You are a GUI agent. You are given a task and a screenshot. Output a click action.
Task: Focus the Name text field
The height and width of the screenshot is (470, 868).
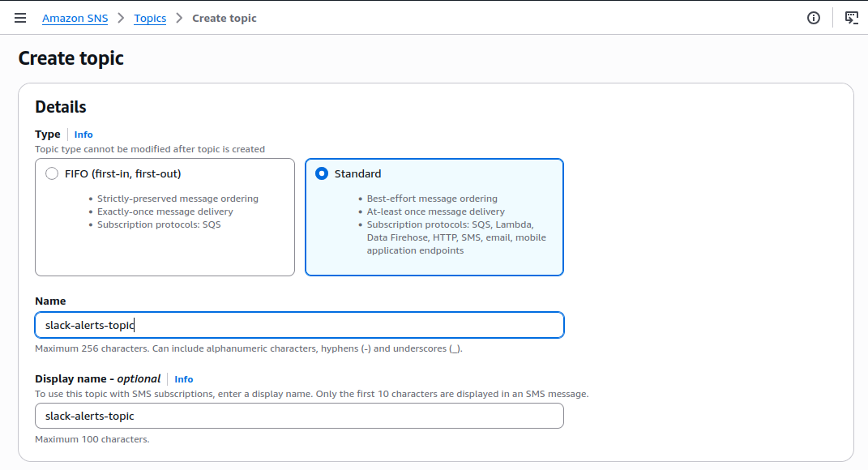click(x=300, y=325)
